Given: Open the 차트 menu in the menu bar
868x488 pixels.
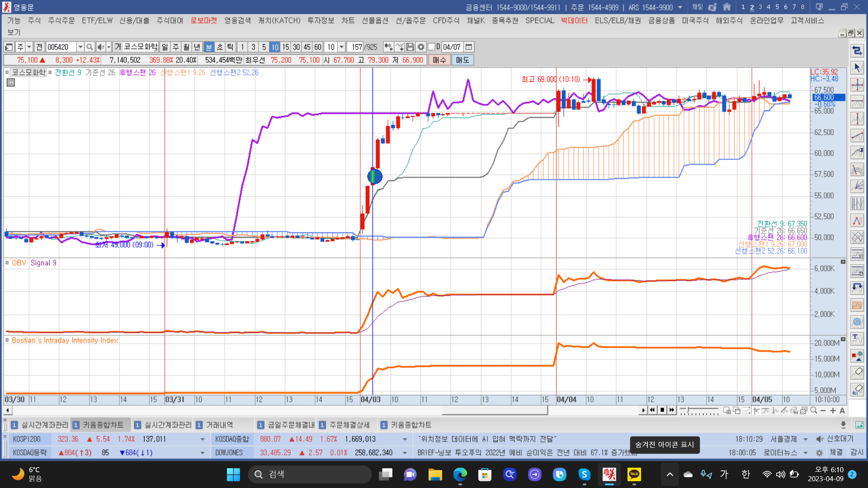Looking at the screenshot, I should tap(348, 21).
